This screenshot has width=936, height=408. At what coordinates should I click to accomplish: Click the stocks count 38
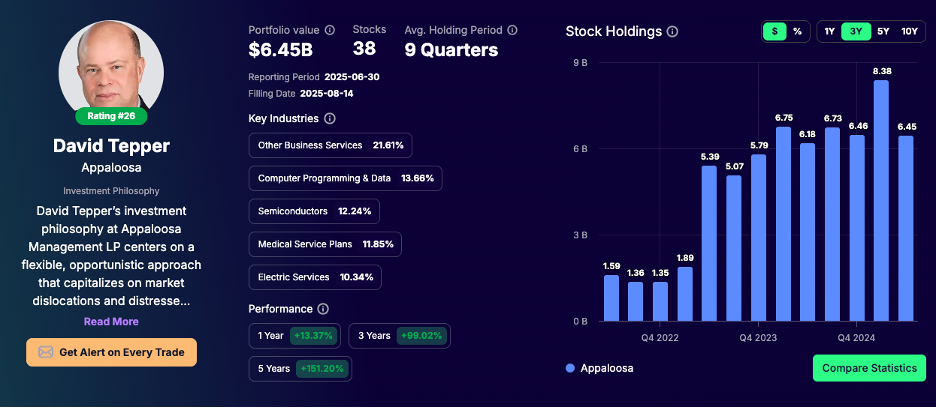(x=364, y=48)
